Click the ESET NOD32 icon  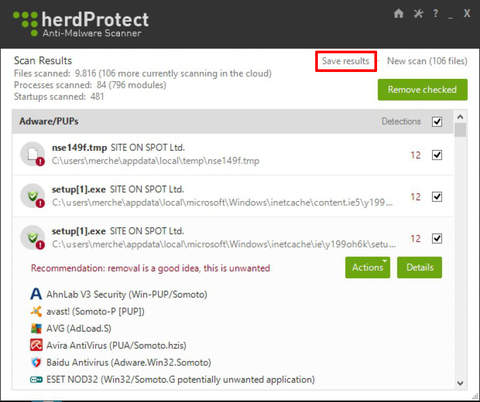[36, 380]
